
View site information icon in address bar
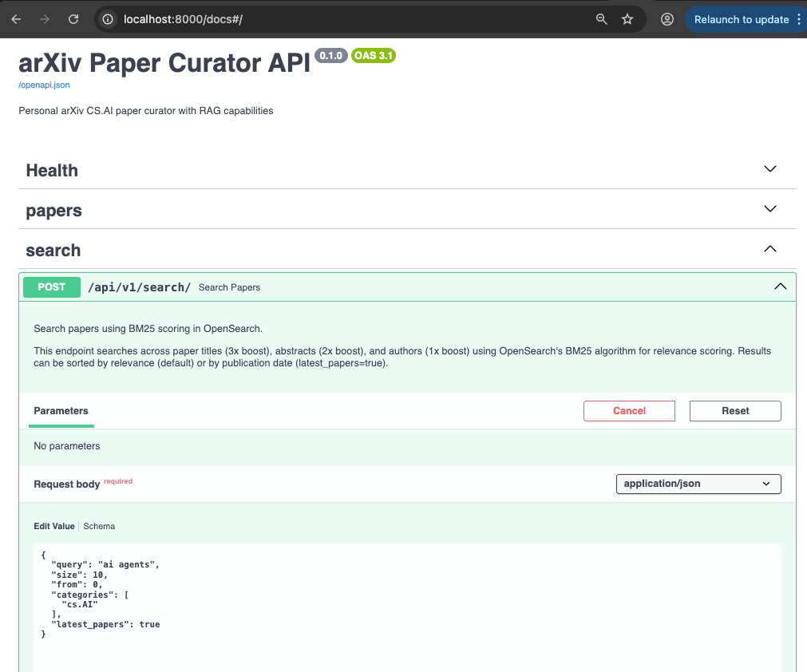click(x=108, y=19)
